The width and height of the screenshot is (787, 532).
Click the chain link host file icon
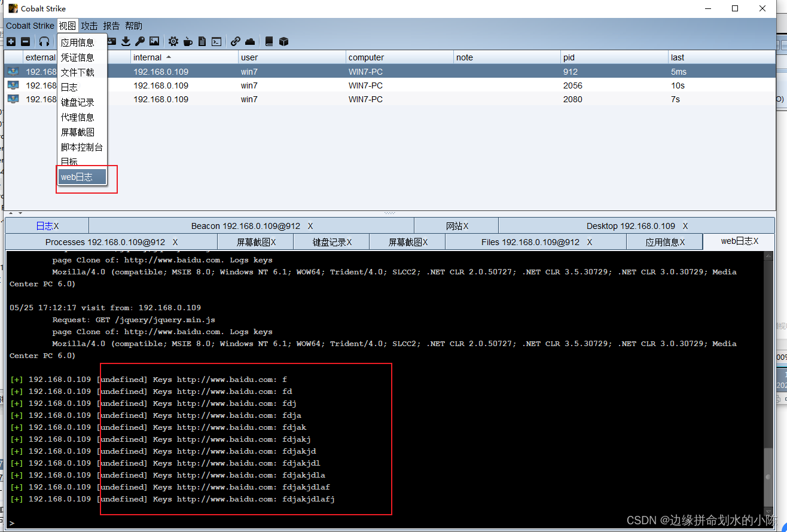coord(236,41)
